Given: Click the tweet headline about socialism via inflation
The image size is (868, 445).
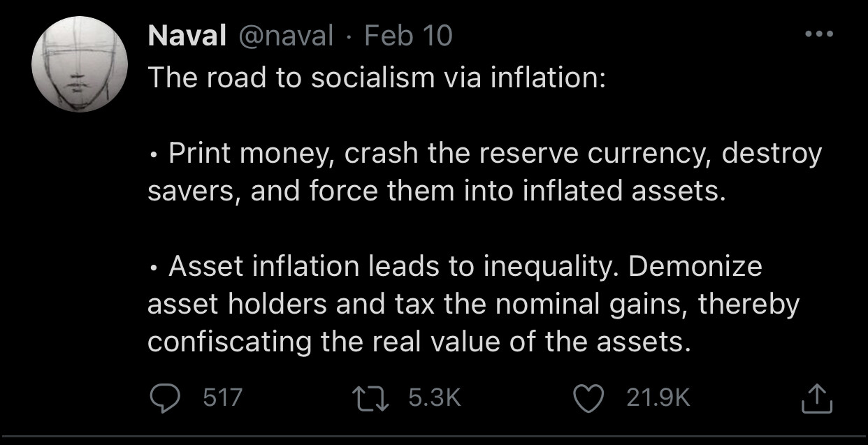Looking at the screenshot, I should [x=376, y=78].
